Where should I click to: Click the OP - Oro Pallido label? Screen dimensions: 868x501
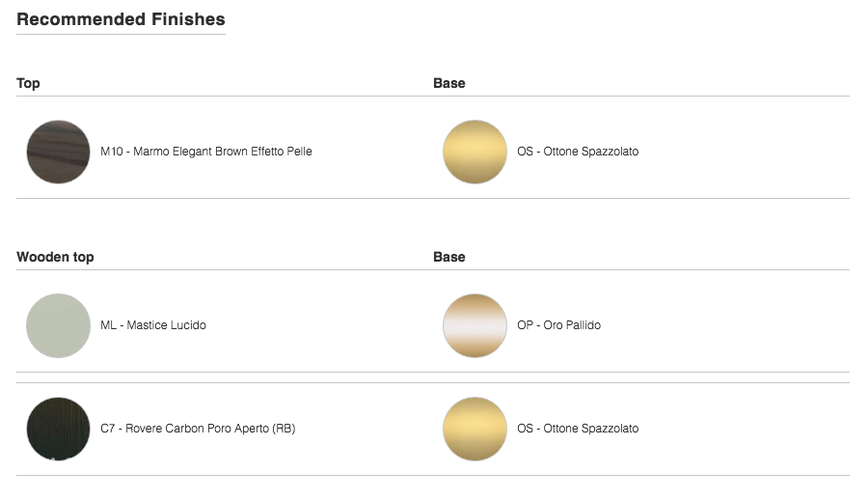pos(558,325)
